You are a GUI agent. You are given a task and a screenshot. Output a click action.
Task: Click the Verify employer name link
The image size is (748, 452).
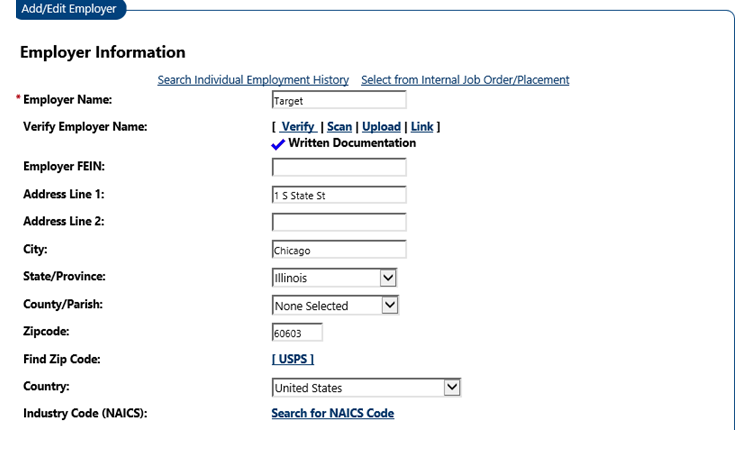pos(297,127)
